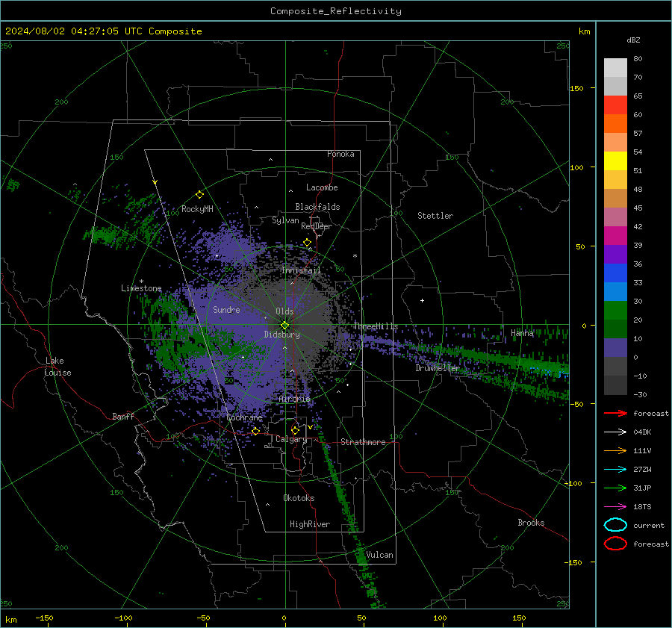Pick the yellow 51-54 dBZ color swatch

pos(615,161)
